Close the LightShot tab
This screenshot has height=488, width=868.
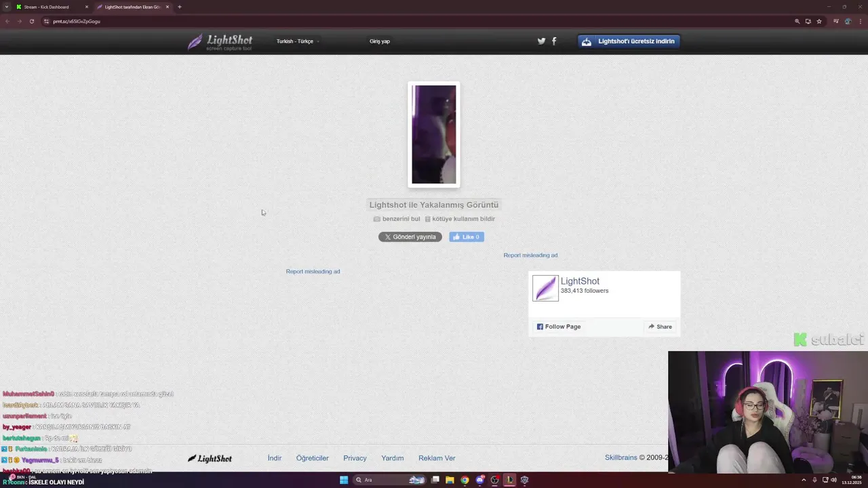coord(167,7)
